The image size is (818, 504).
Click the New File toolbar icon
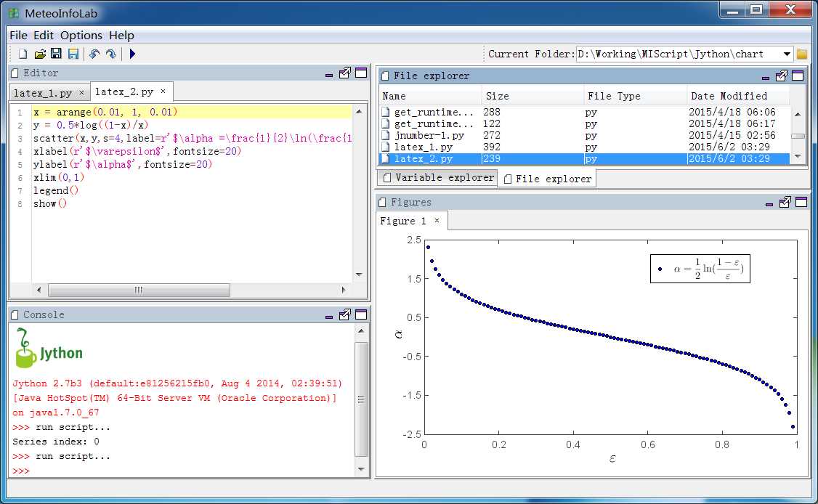(23, 54)
